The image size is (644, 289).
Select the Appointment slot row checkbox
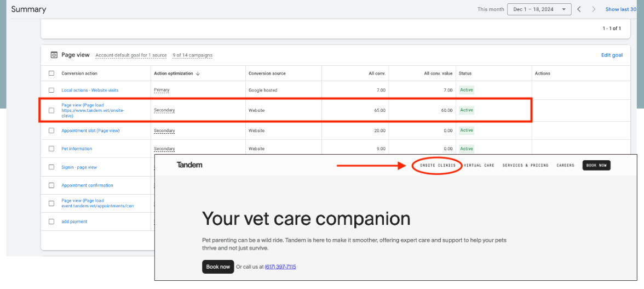[51, 131]
